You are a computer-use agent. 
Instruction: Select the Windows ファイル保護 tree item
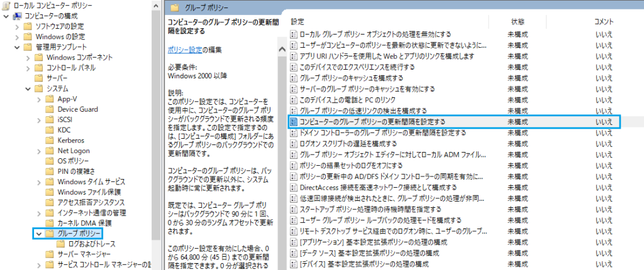(x=89, y=192)
